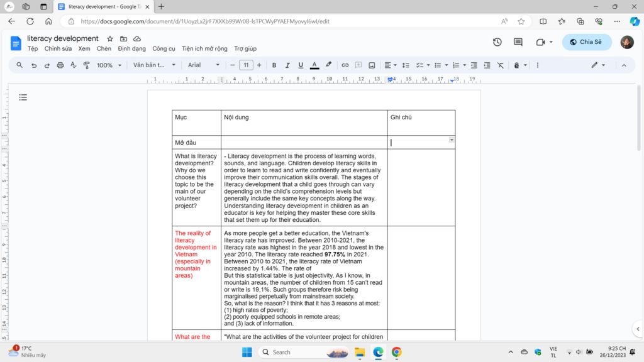Open the highlight color pen
The width and height of the screenshot is (644, 362).
point(328,65)
